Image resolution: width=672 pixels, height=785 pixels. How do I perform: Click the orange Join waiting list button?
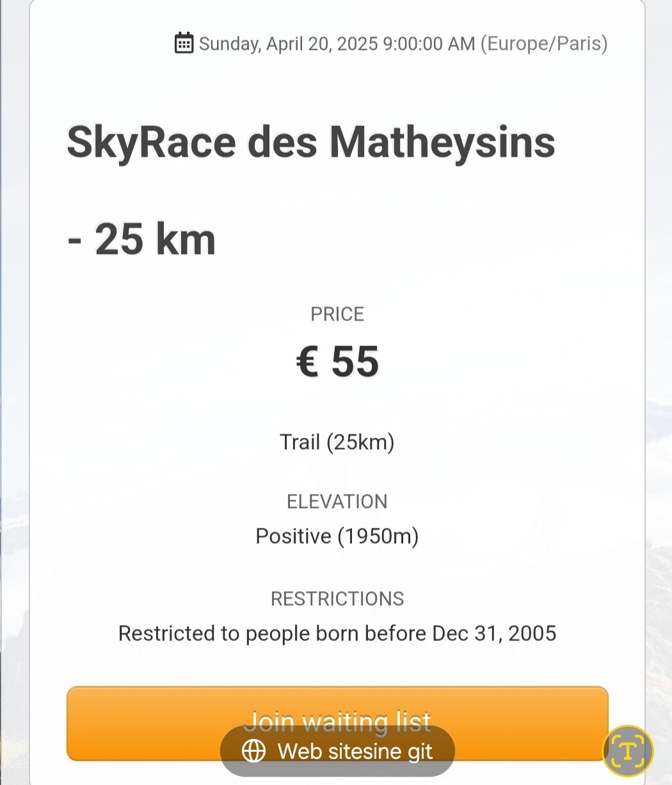(337, 724)
